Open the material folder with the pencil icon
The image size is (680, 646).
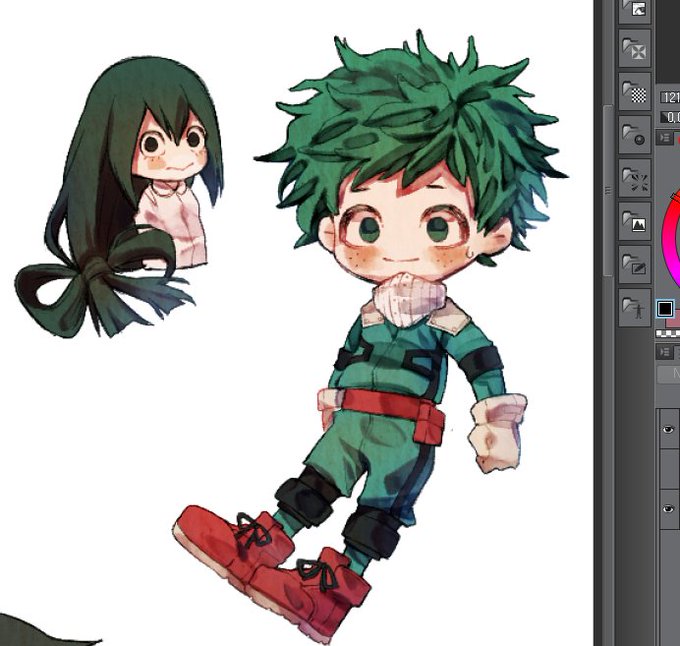(634, 264)
